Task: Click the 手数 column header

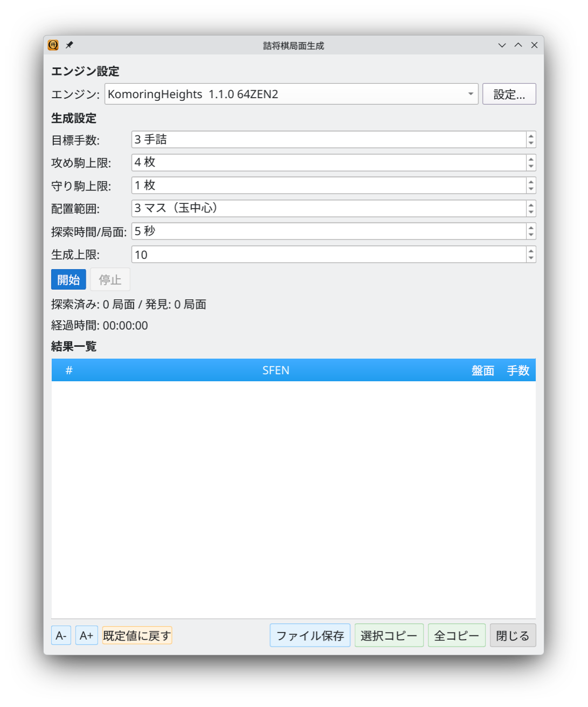Action: [517, 370]
